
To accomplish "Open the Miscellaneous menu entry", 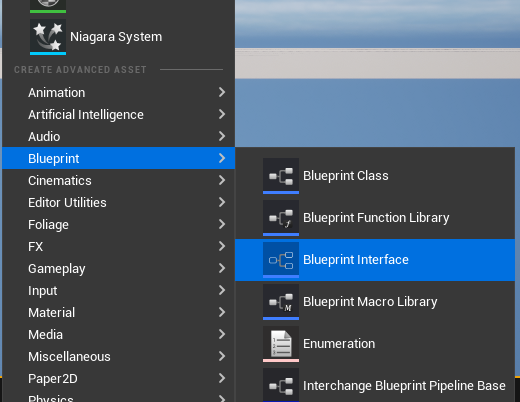I will point(118,356).
